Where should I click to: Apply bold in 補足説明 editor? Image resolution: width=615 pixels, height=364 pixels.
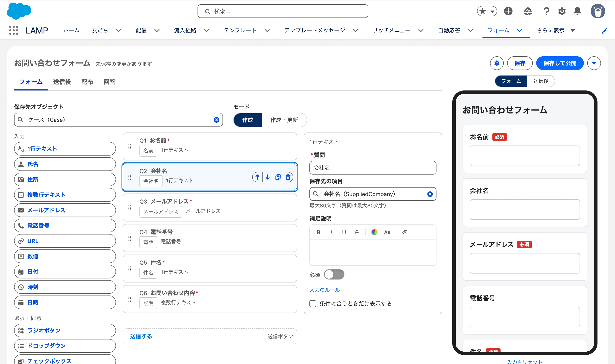click(318, 232)
